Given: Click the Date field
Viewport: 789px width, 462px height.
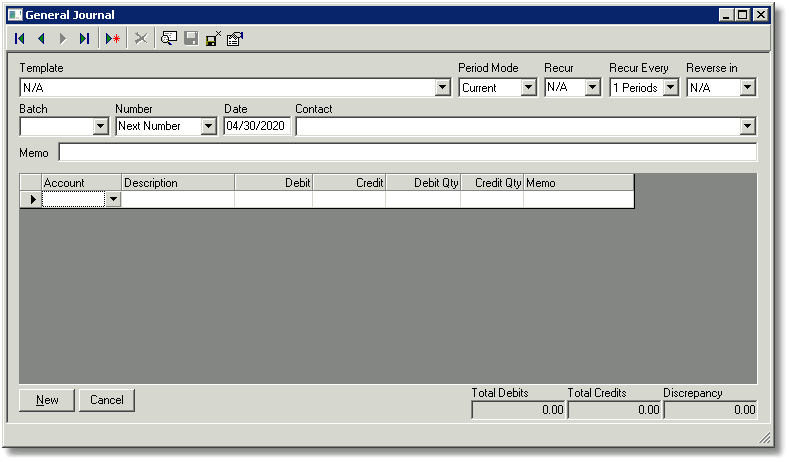Looking at the screenshot, I should point(257,126).
